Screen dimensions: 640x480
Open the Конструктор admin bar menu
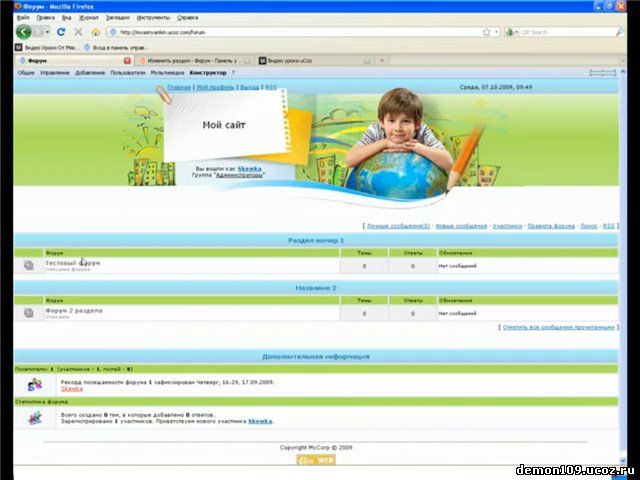coord(208,73)
